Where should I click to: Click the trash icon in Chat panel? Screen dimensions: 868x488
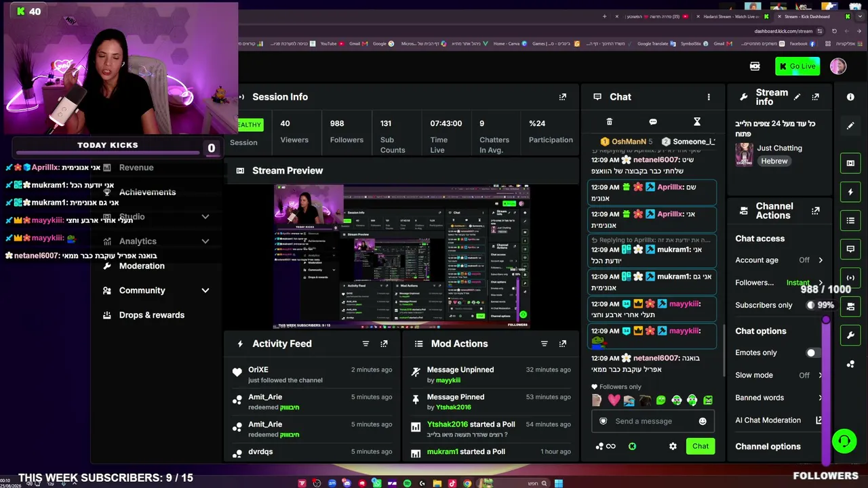point(609,122)
